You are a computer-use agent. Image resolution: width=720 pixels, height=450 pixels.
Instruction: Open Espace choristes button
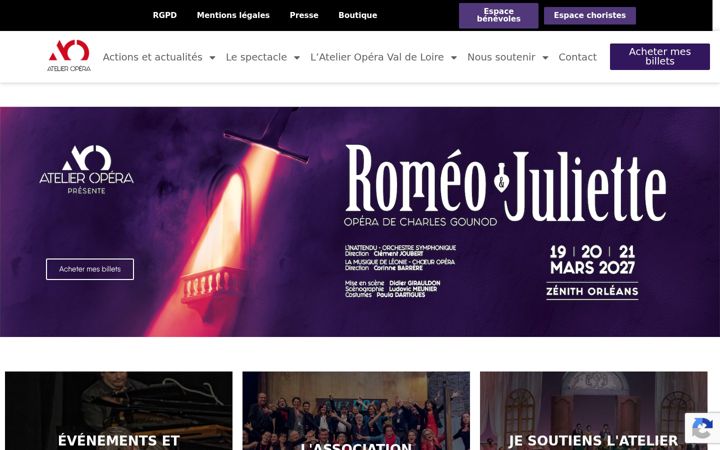[590, 16]
